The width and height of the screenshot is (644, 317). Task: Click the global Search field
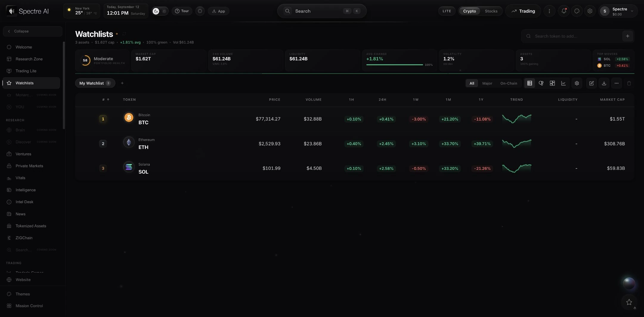[x=322, y=11]
